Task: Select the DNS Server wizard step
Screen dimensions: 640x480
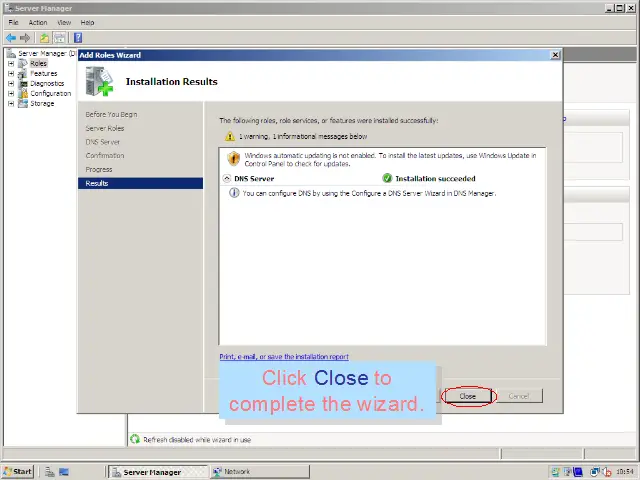Action: (103, 142)
